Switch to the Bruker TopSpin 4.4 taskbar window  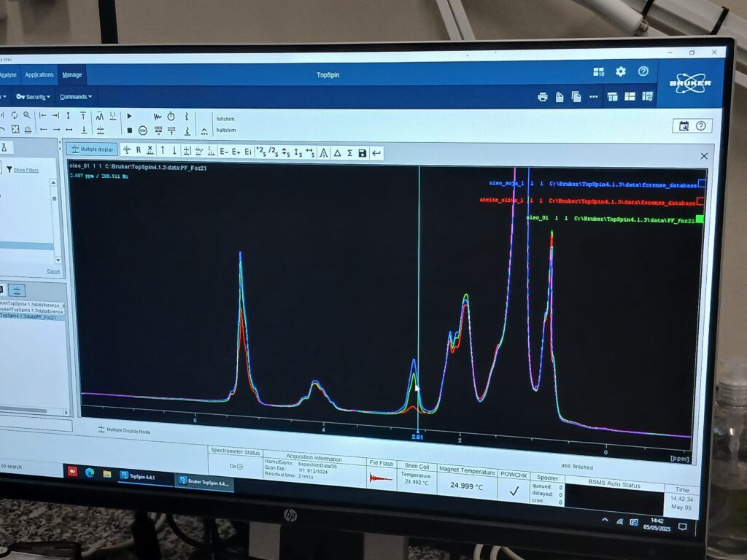tap(205, 481)
